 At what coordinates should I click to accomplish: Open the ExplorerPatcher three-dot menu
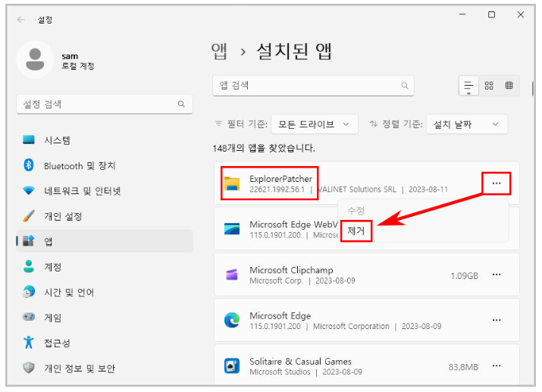[x=497, y=183]
